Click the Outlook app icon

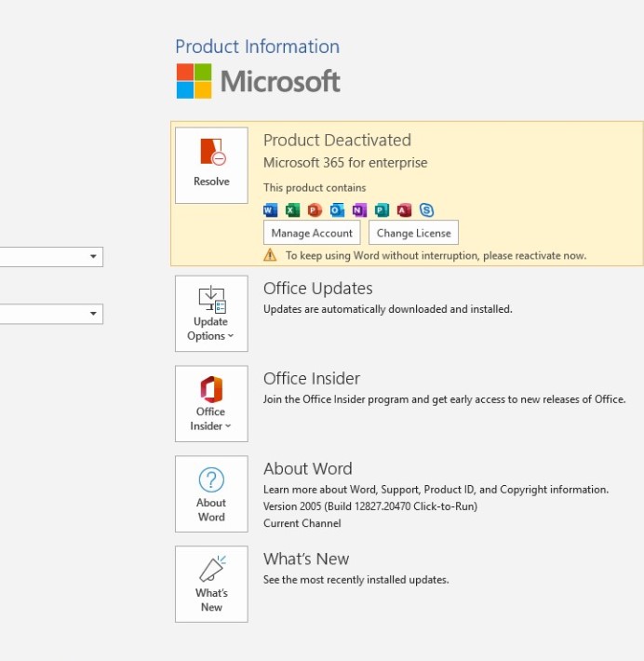pos(337,209)
